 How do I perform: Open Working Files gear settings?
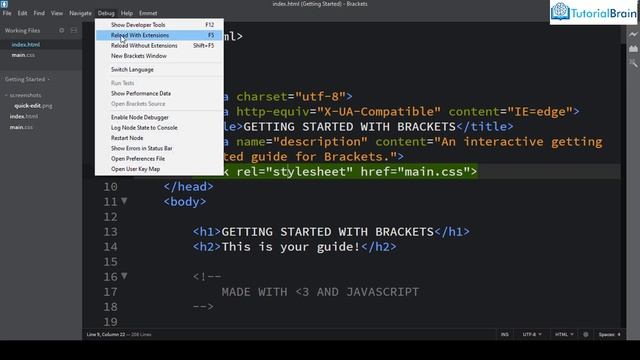tap(62, 30)
